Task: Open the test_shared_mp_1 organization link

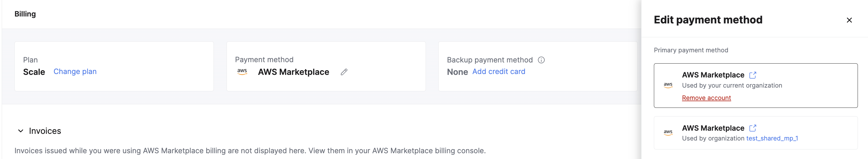Action: 772,138
